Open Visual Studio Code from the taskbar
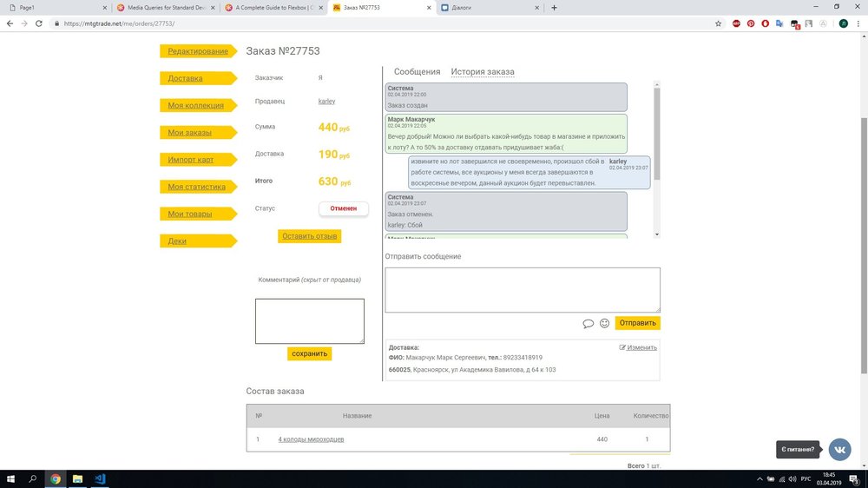Screen dimensions: 868x488 pos(100,478)
